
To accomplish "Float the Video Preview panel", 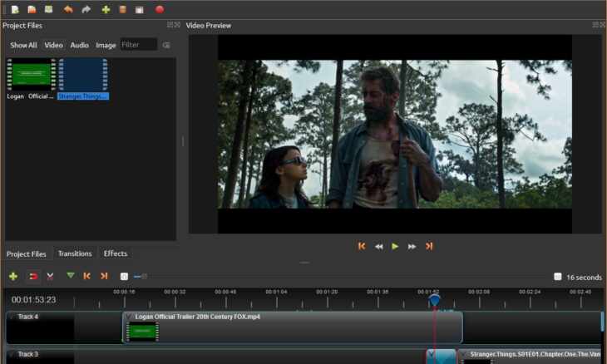I will coord(595,25).
